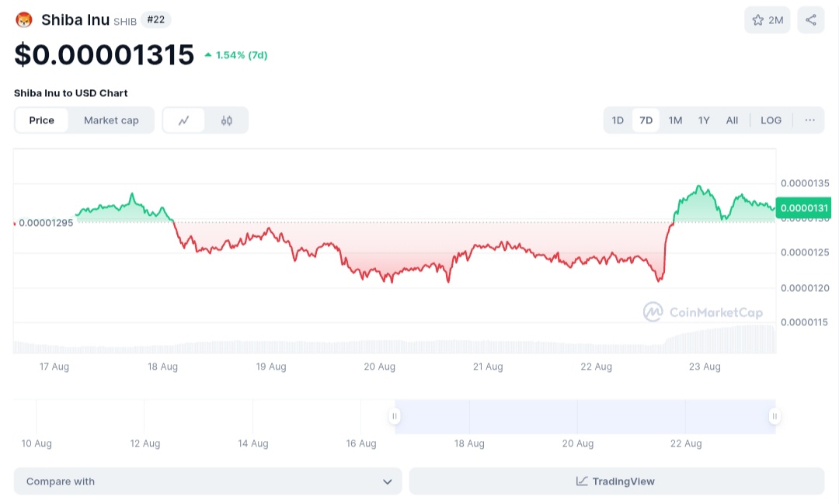Switch to candlestick chart view
The image size is (839, 504).
(x=227, y=120)
